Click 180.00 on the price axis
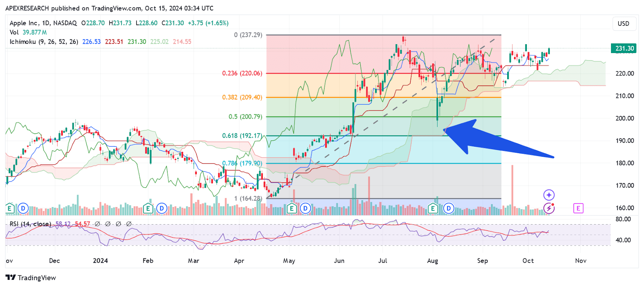This screenshot has height=287, width=644. pyautogui.click(x=625, y=163)
